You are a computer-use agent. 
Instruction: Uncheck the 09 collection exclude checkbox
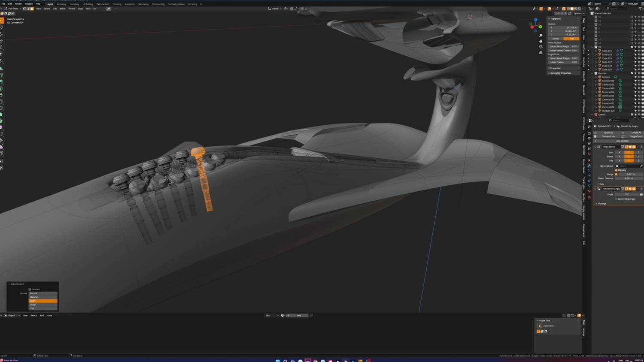(x=632, y=47)
